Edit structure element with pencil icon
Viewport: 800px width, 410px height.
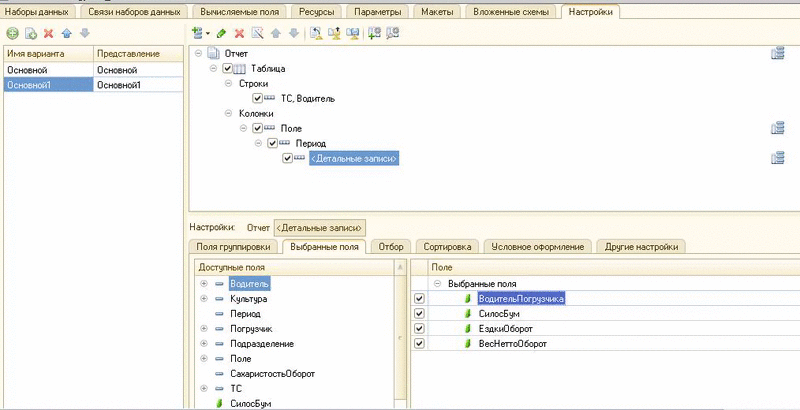[221, 34]
